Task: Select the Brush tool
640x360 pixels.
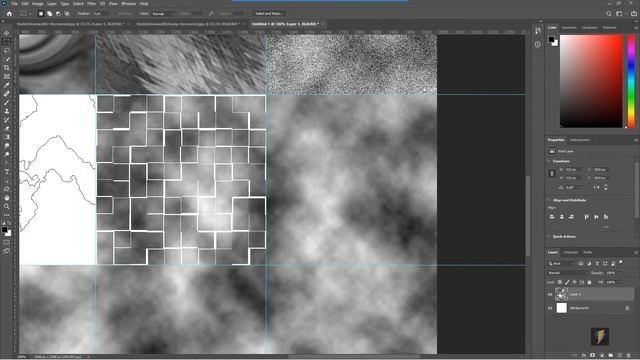Action: [7, 102]
